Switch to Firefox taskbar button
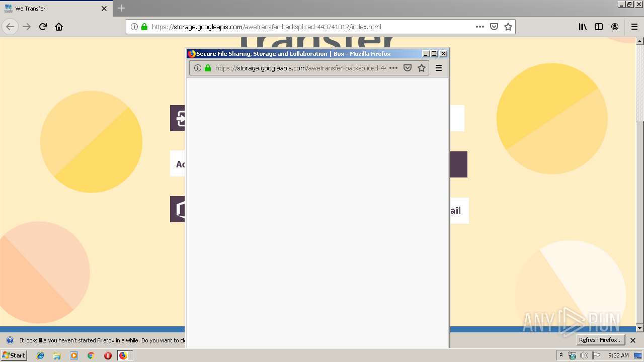644x362 pixels. 124,355
